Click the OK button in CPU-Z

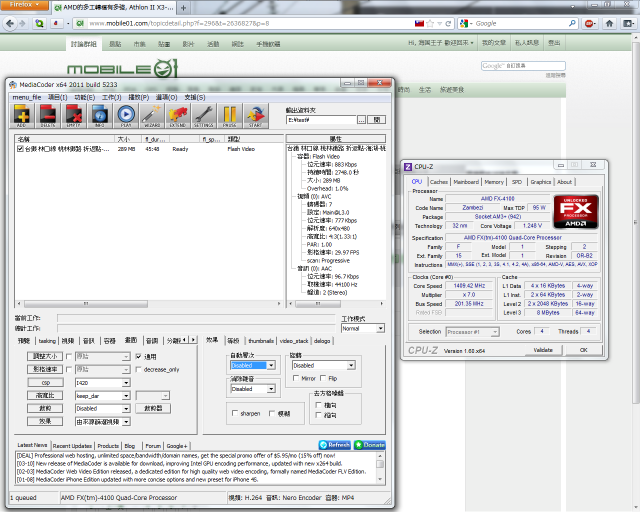point(584,350)
